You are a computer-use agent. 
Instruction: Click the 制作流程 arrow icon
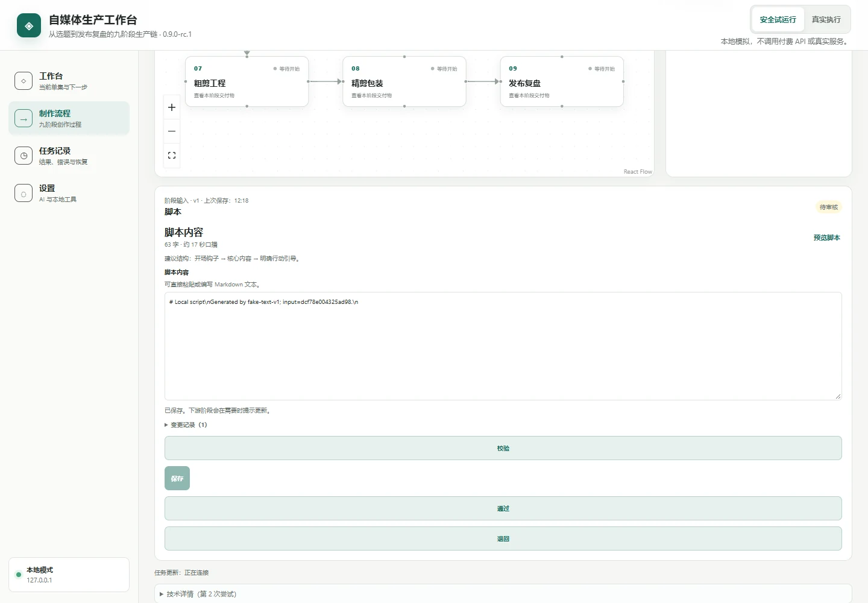(x=24, y=118)
